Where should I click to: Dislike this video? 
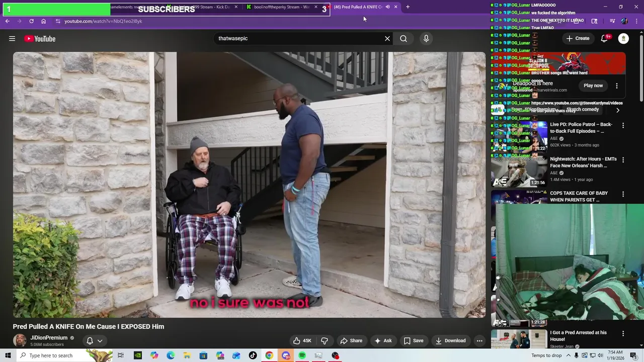point(325,340)
